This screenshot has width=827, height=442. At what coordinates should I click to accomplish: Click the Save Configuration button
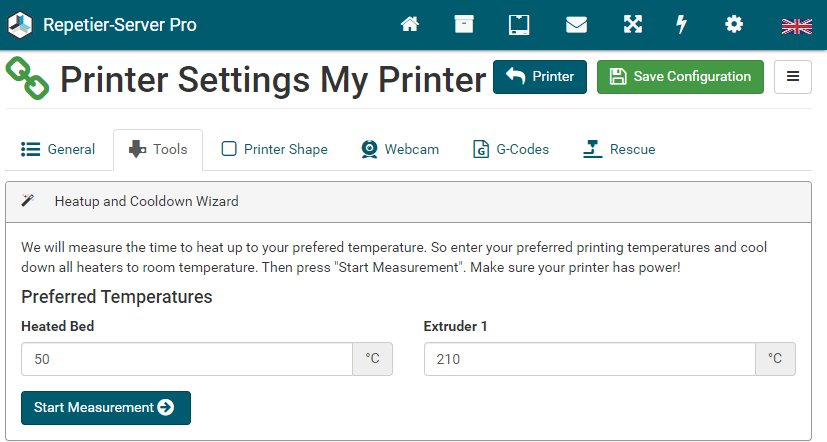(680, 77)
